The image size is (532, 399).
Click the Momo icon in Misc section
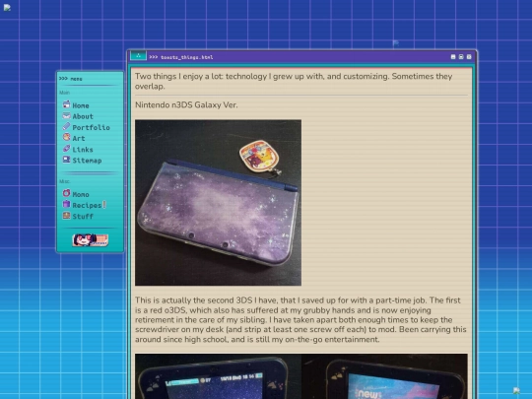[x=67, y=193]
